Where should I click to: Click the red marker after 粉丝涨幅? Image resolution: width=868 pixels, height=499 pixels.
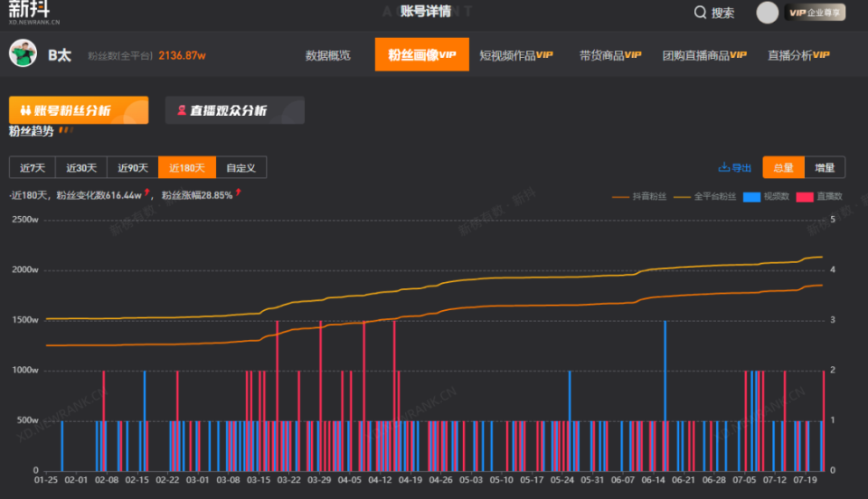238,192
